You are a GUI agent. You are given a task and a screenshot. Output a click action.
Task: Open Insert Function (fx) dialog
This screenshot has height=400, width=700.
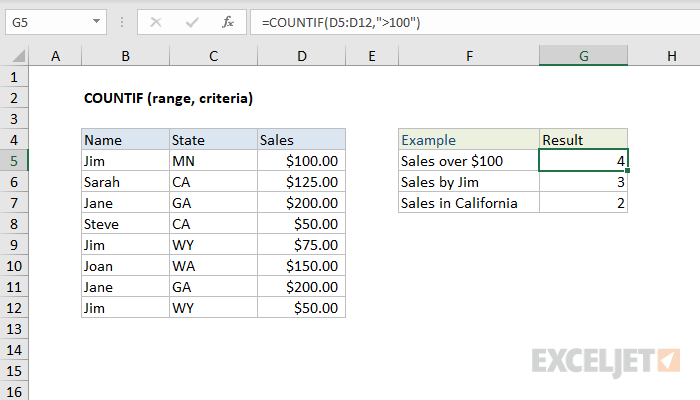227,21
